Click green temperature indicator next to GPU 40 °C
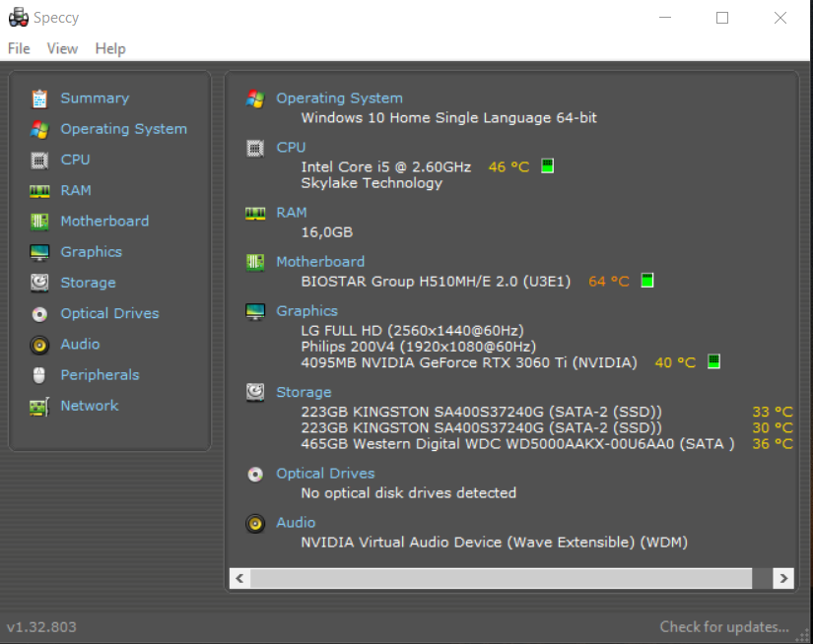 [714, 361]
